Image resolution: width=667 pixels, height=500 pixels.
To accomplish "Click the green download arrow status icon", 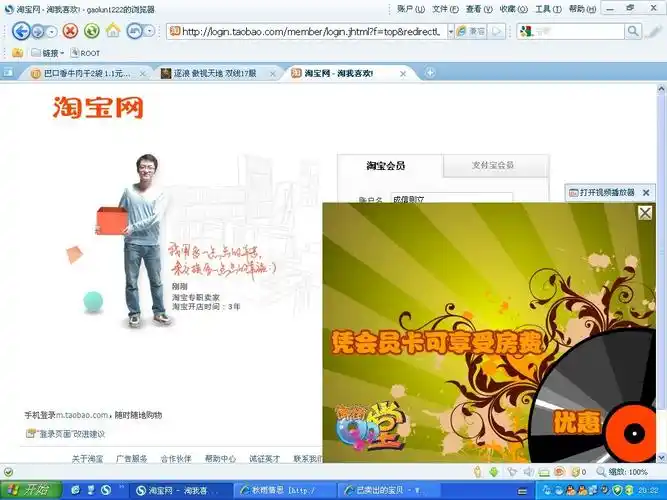I will [x=494, y=472].
